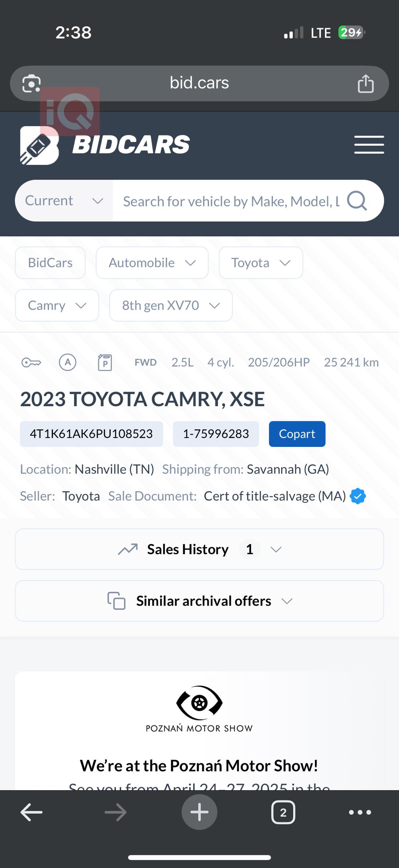This screenshot has width=399, height=868.
Task: Open the browser tabs switcher showing 2
Action: pos(283,813)
